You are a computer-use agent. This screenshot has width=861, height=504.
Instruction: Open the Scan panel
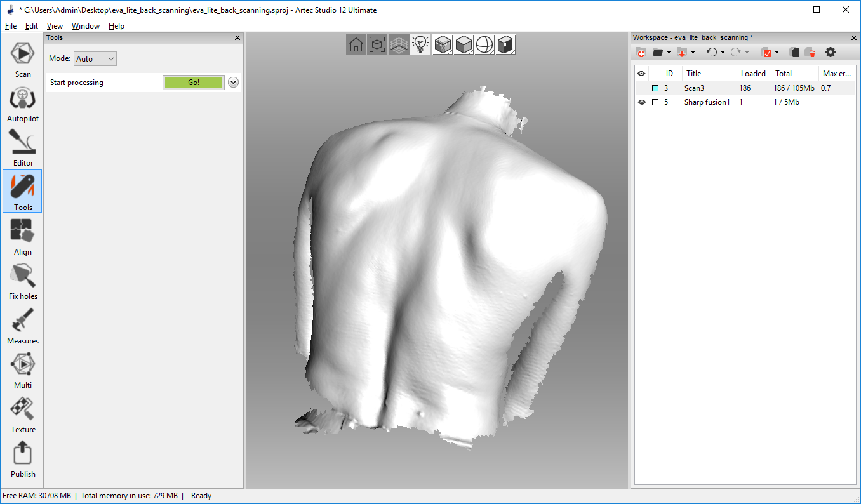coord(23,58)
